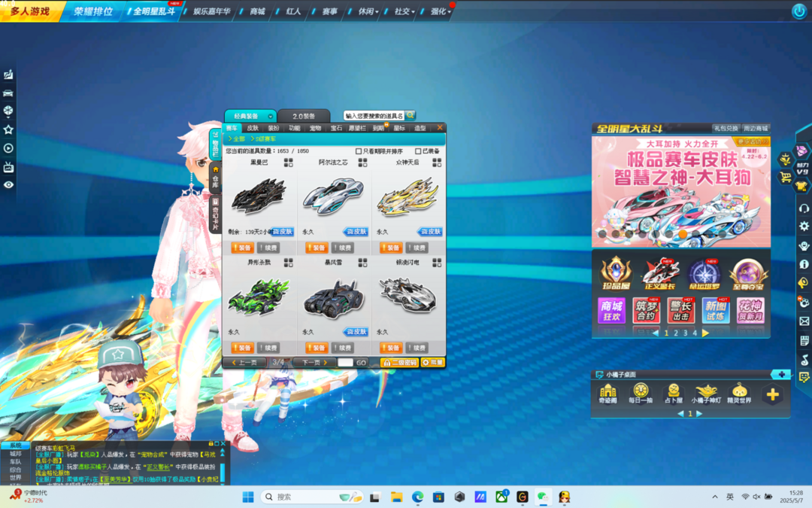Image resolution: width=812 pixels, height=508 pixels.
Task: Open settings gear on right sidebar
Action: pyautogui.click(x=804, y=227)
